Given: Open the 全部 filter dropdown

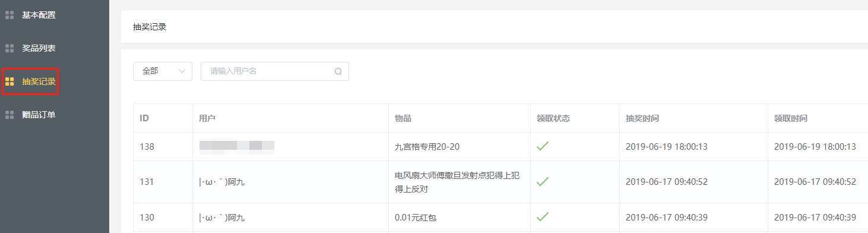Looking at the screenshot, I should point(163,71).
